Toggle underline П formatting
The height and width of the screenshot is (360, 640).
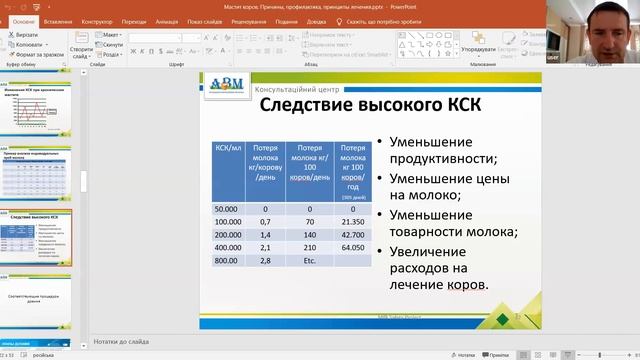coord(151,51)
